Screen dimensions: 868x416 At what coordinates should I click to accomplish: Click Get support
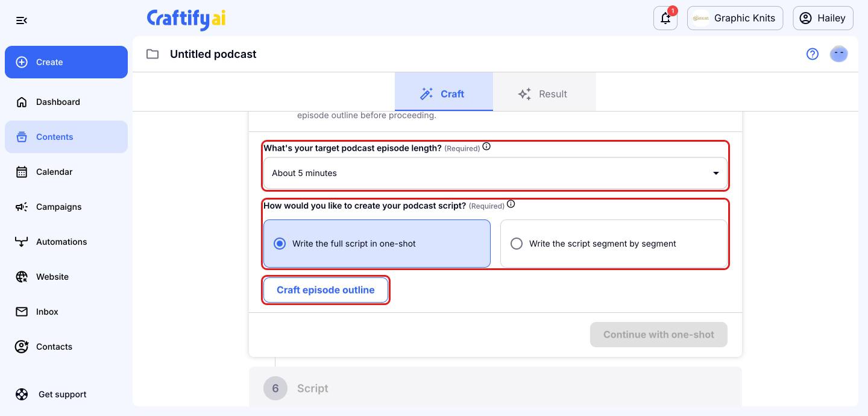click(66, 394)
